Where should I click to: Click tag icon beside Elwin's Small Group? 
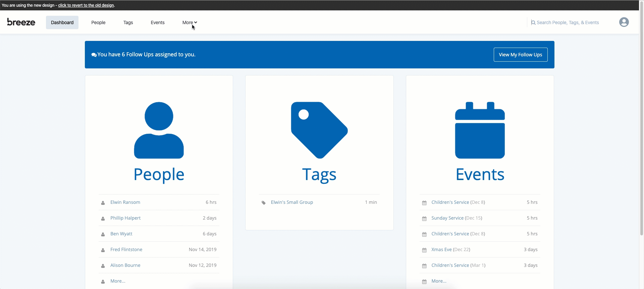click(x=264, y=203)
